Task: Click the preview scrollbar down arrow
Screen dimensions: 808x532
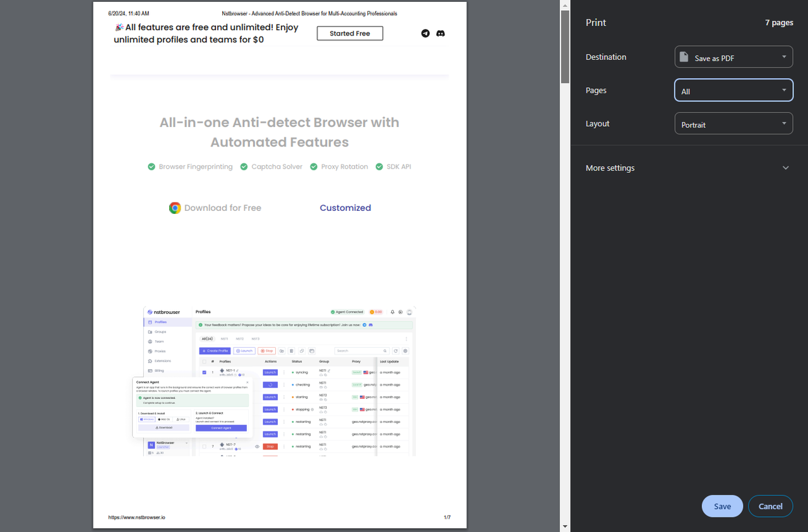Action: click(565, 526)
